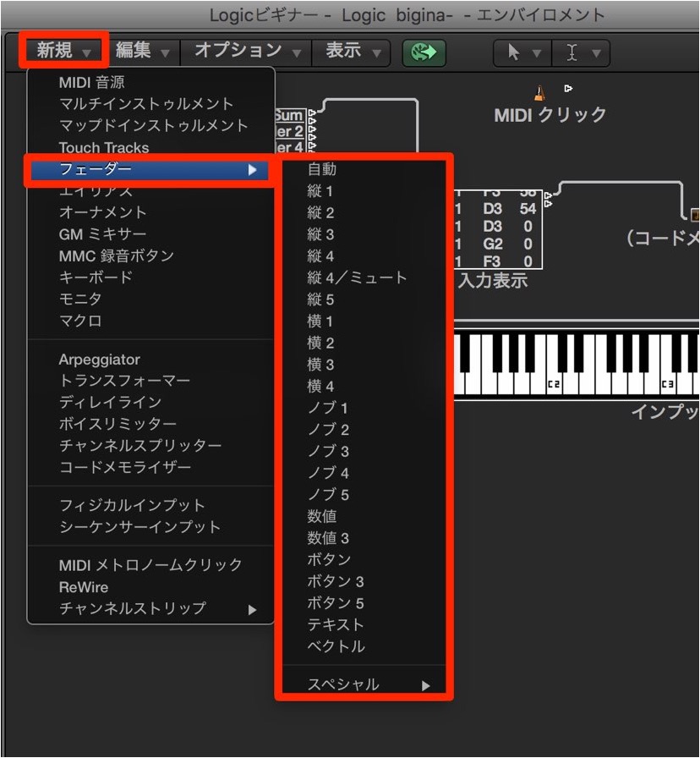Image resolution: width=700 pixels, height=758 pixels.
Task: Open the オプション menu
Action: point(248,52)
